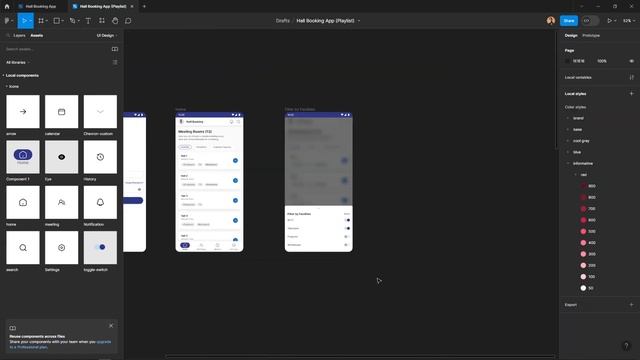Screen dimensions: 640x360
Task: Select the Rectangle shape tool
Action: 57,21
